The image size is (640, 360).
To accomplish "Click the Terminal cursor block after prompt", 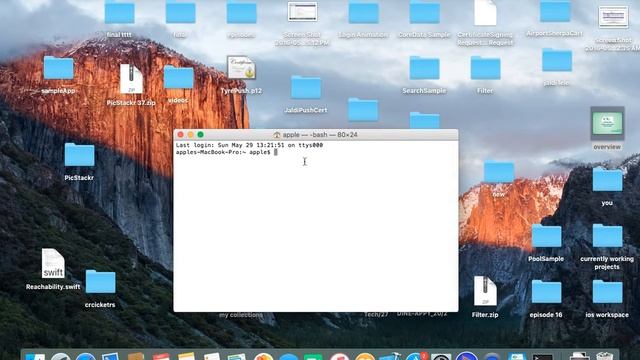I will (x=276, y=152).
